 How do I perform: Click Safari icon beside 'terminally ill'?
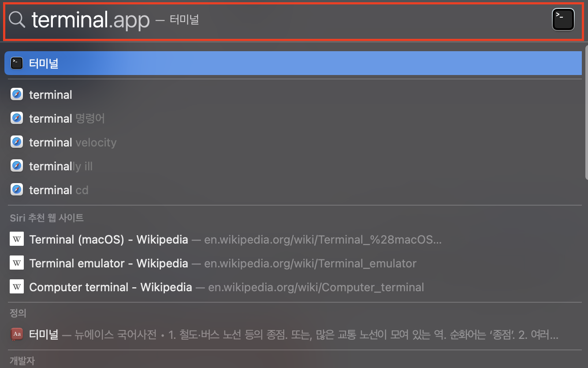click(x=17, y=166)
